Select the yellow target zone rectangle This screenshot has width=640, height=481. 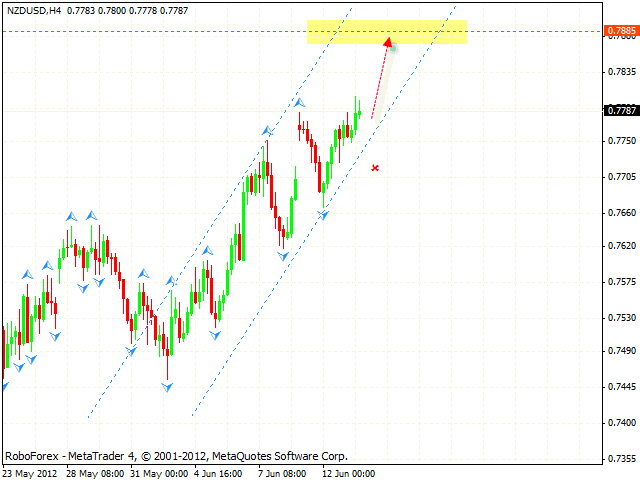(x=386, y=31)
